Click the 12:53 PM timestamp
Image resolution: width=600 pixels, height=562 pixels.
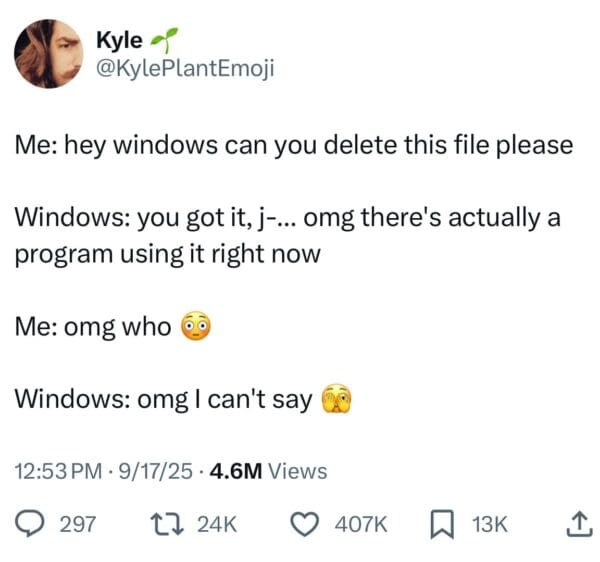point(59,471)
